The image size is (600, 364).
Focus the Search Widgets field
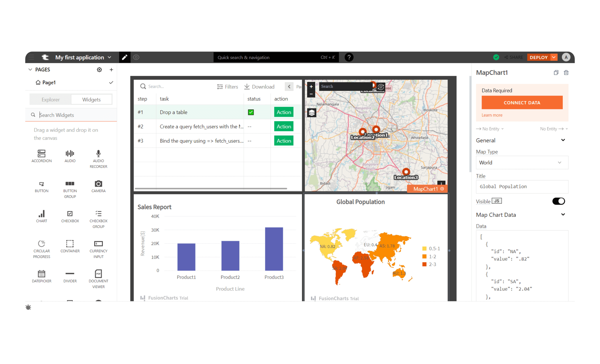(71, 115)
